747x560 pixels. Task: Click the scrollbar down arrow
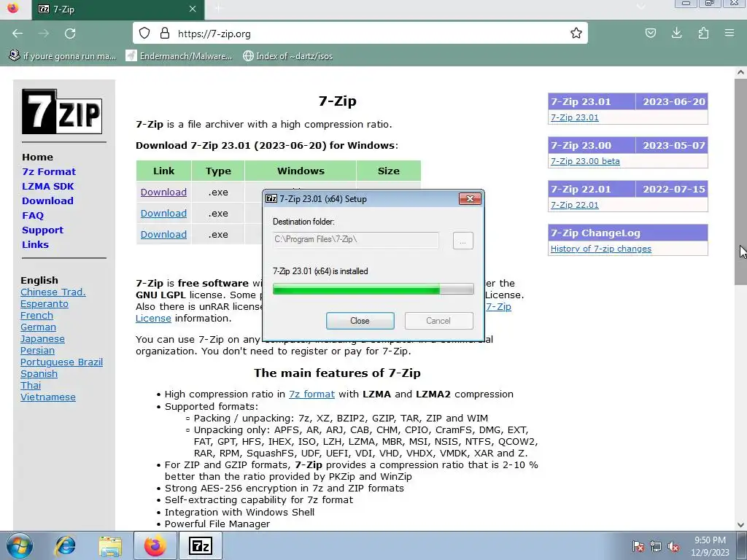tap(740, 525)
